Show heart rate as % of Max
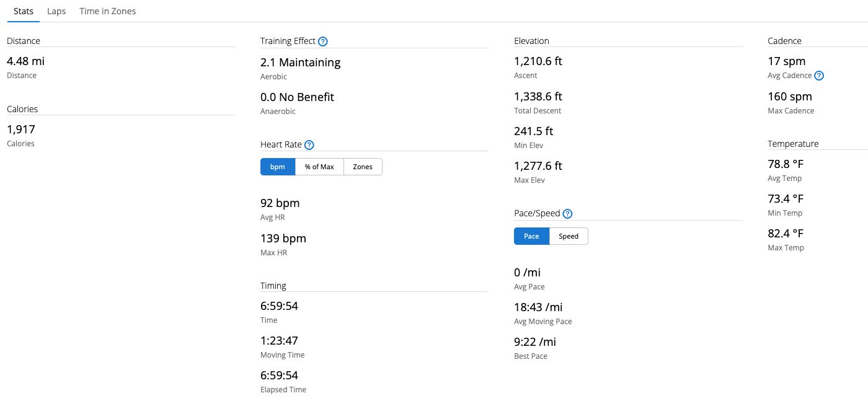Viewport: 868px width, 414px height. coord(319,167)
